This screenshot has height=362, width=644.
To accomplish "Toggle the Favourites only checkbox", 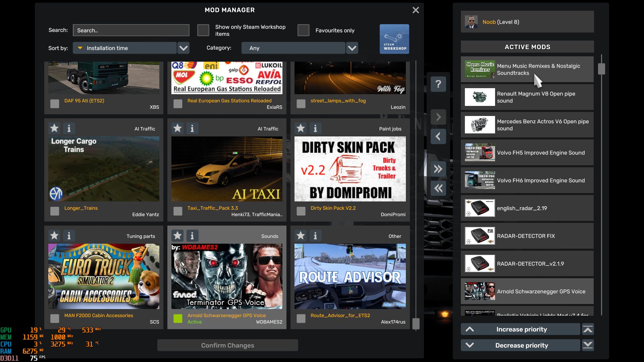I will (303, 30).
